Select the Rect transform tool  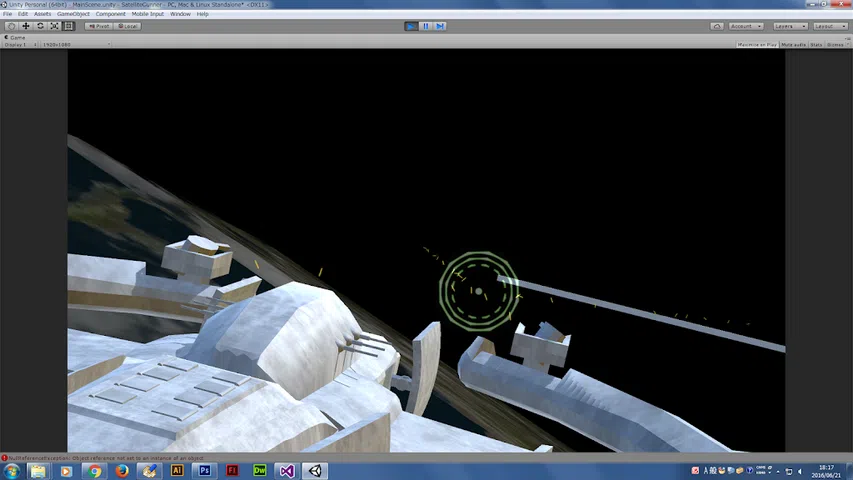coord(69,26)
